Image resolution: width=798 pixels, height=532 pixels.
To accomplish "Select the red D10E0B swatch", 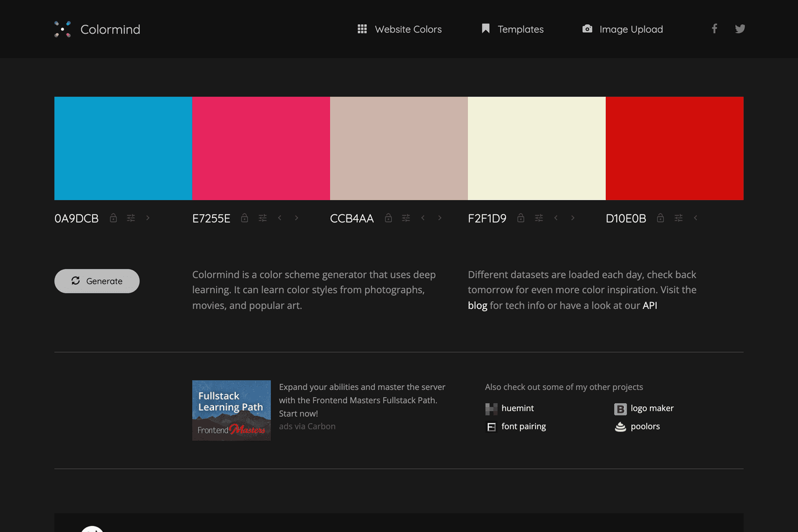I will pyautogui.click(x=675, y=148).
